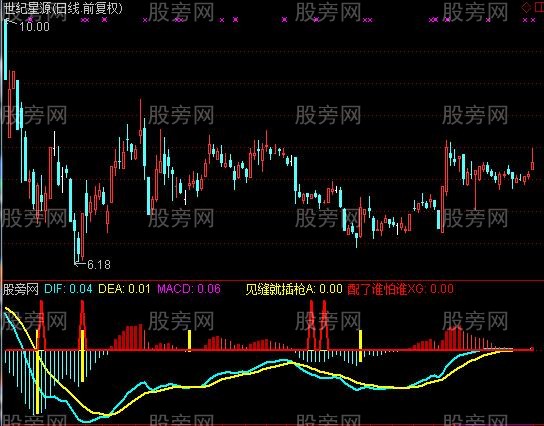Click the DEA: 0.01 readout
The height and width of the screenshot is (426, 544).
tap(125, 289)
